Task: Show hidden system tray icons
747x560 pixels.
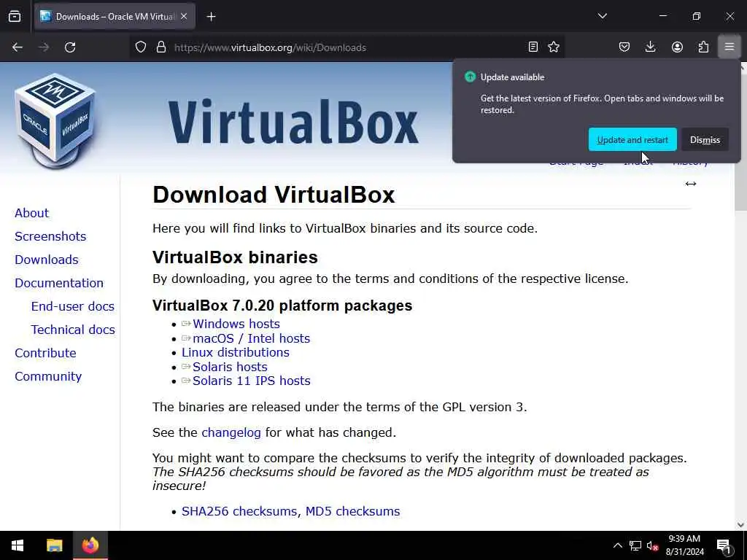Action: 617,545
